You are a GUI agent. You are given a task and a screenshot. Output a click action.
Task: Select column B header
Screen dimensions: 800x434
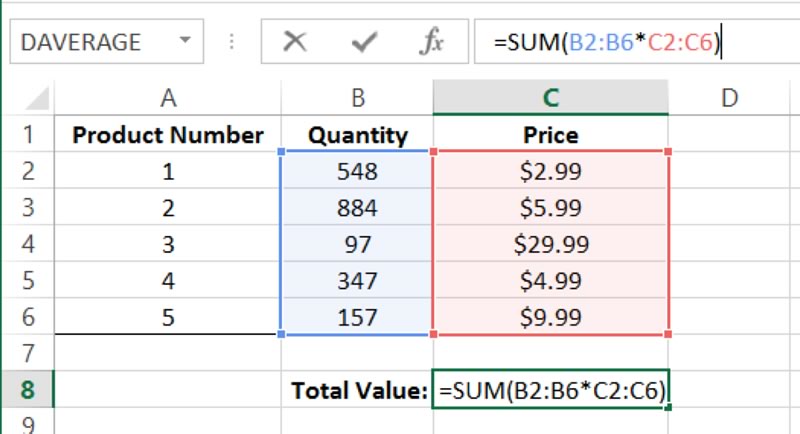[x=357, y=97]
